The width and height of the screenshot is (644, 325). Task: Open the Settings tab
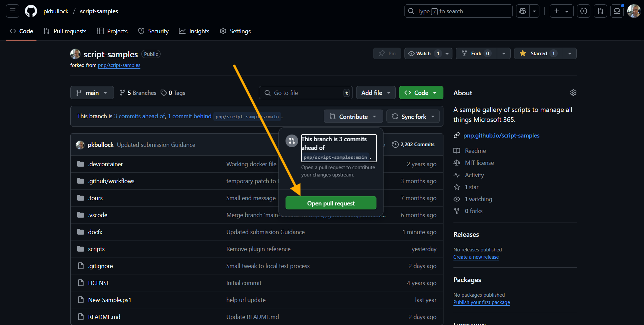pyautogui.click(x=235, y=31)
